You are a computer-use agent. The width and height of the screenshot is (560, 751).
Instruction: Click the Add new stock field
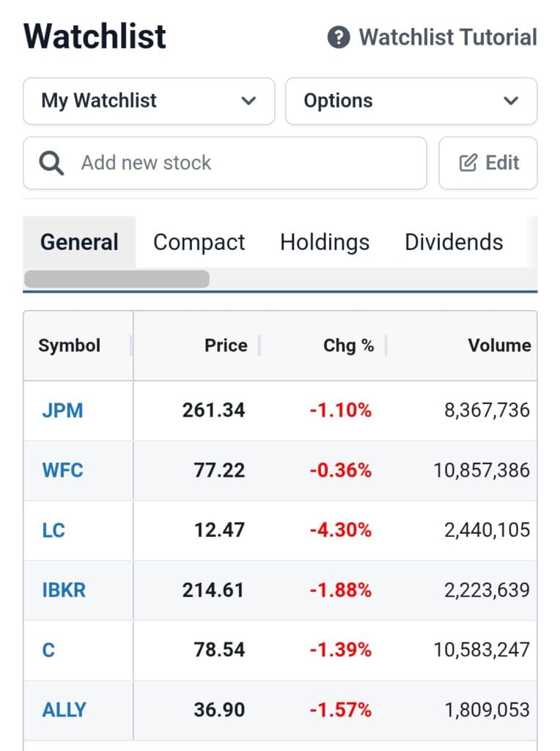coord(242,163)
